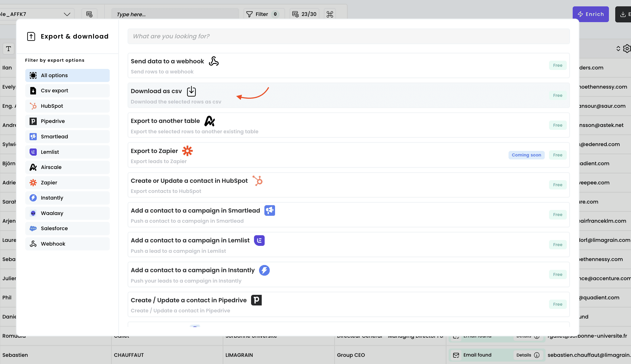This screenshot has height=364, width=631.
Task: Open the Filter button in the toolbar
Action: [262, 14]
